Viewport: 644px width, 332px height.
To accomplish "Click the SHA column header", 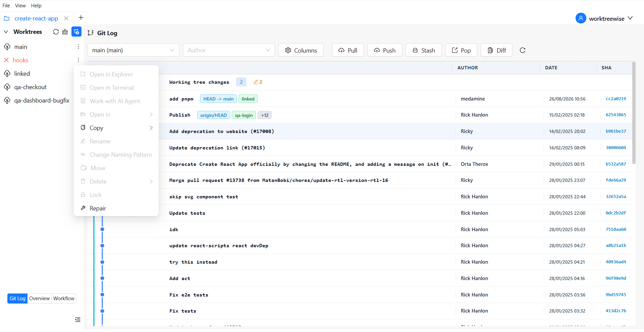I will [x=606, y=68].
